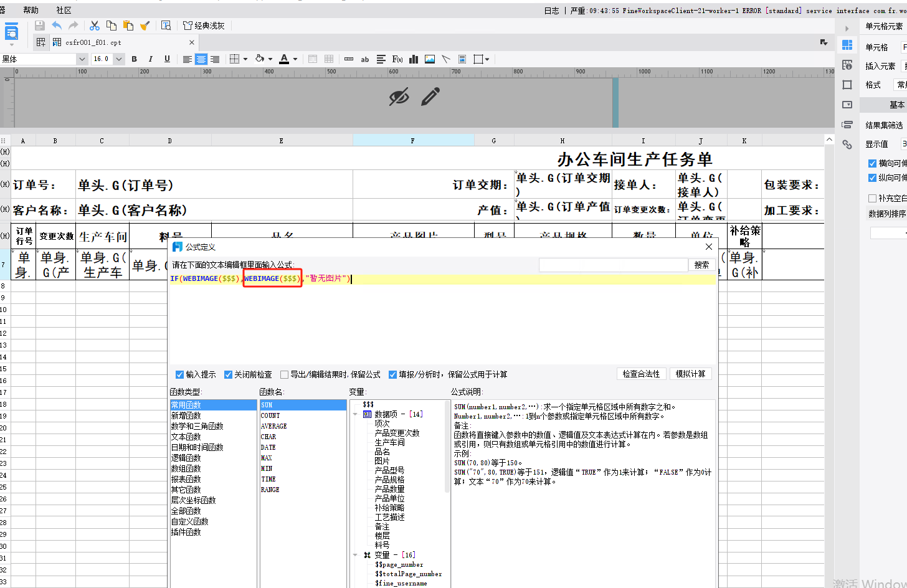Collapse the 变量 tree node
This screenshot has width=907, height=588.
355,555
